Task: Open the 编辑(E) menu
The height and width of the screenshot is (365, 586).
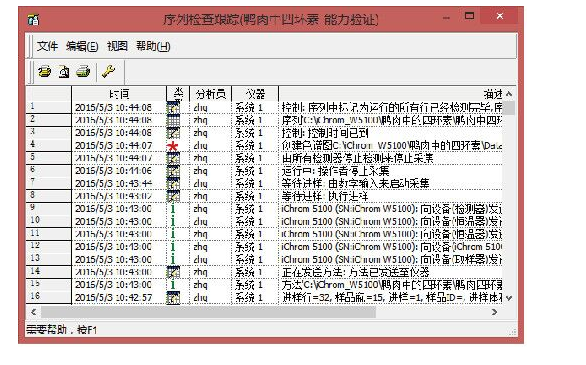Action: tap(82, 46)
